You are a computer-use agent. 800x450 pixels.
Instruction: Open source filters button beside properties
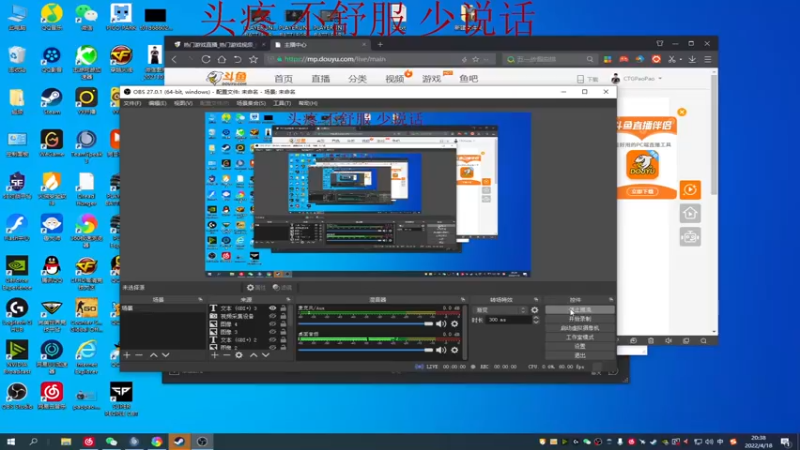point(282,288)
